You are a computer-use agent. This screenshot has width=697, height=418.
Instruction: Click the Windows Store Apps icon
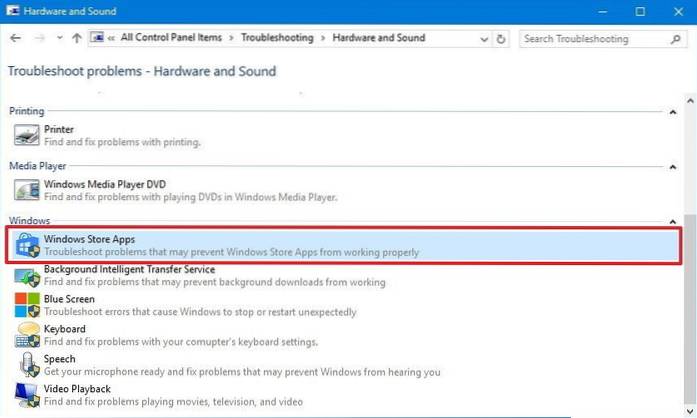(25, 246)
